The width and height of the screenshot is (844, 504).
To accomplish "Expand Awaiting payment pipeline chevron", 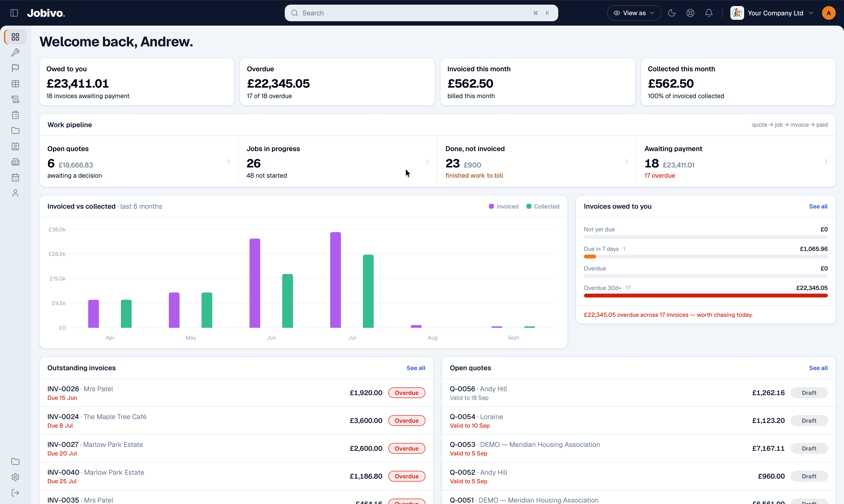I will click(x=826, y=161).
